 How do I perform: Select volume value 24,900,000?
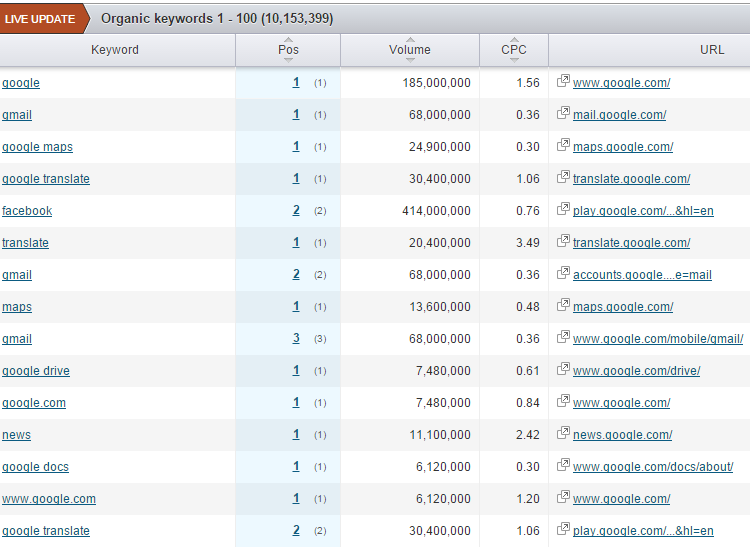coord(440,147)
